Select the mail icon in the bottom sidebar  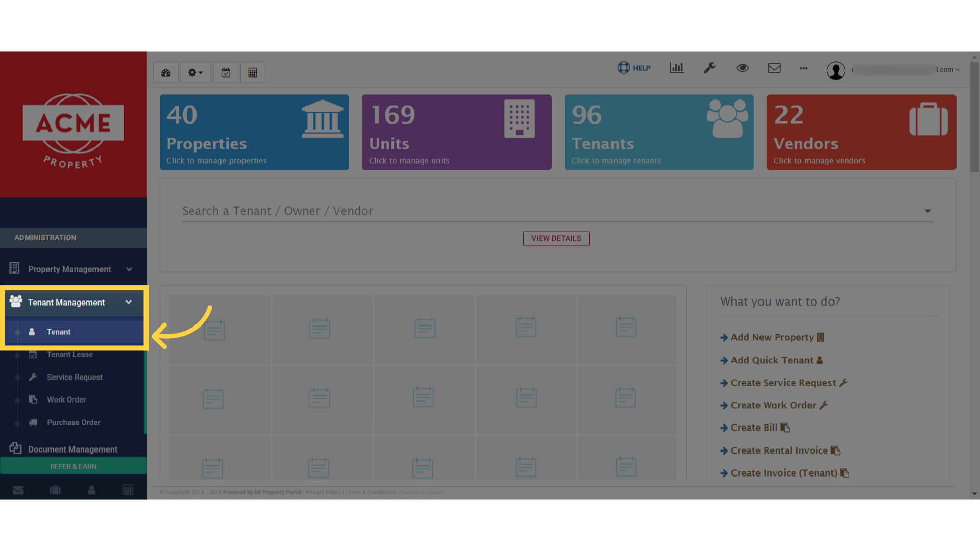tap(18, 490)
